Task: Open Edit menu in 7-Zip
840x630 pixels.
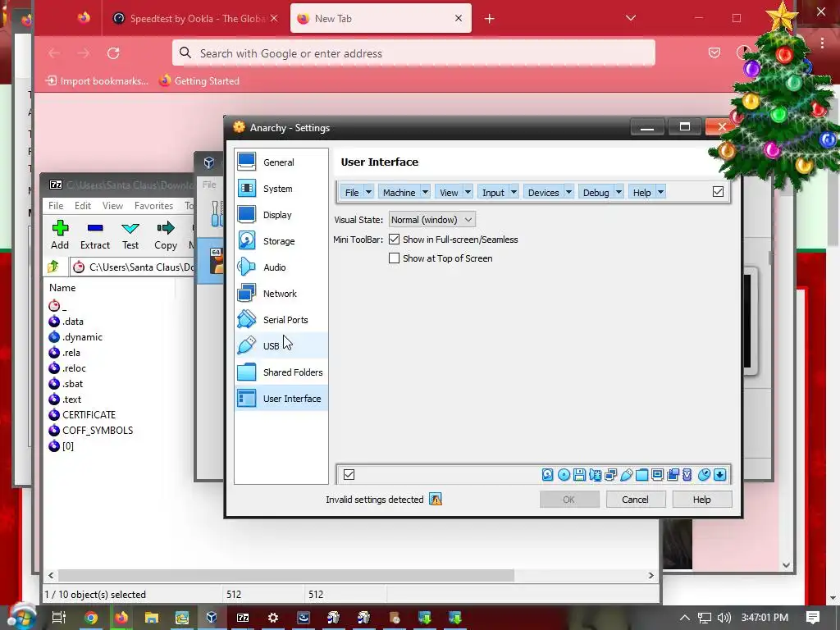Action: [83, 206]
